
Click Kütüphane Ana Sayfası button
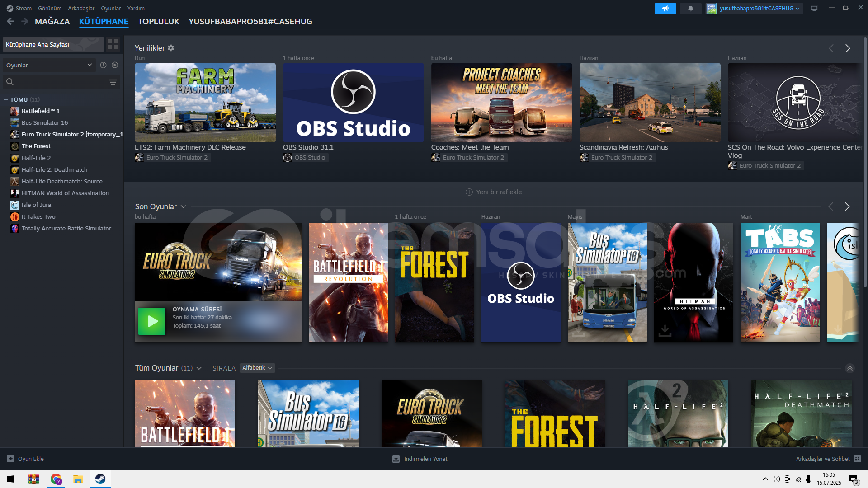click(x=53, y=44)
